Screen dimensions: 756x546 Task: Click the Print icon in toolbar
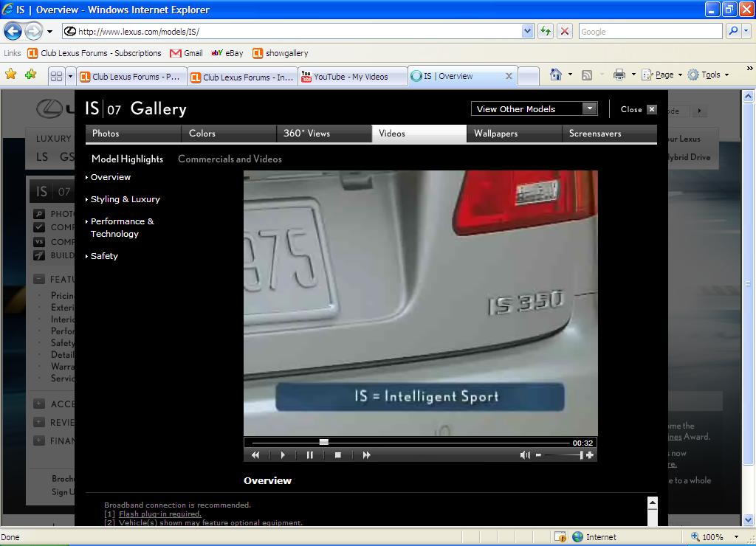coord(619,75)
